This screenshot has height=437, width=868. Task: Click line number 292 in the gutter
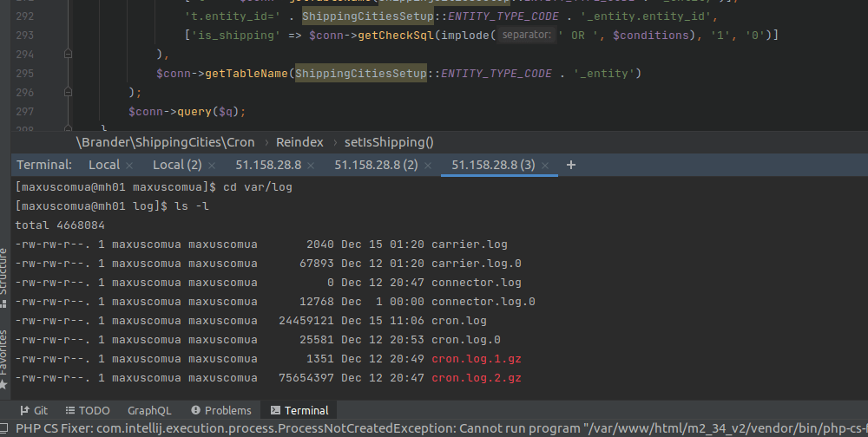(x=24, y=16)
